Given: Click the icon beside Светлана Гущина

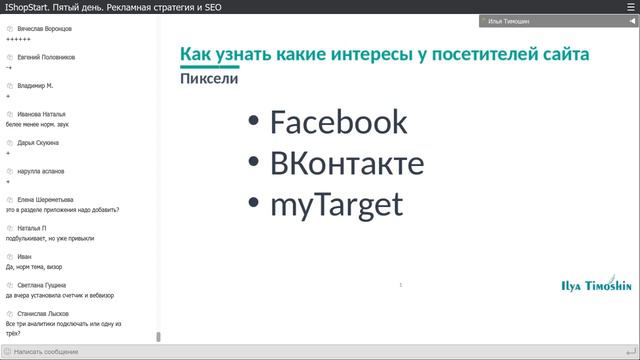Looking at the screenshot, I should (10, 286).
